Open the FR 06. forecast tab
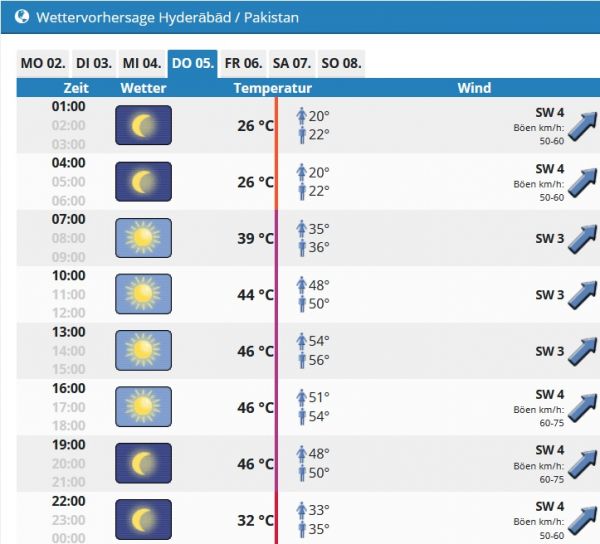This screenshot has width=600, height=544. pyautogui.click(x=243, y=63)
